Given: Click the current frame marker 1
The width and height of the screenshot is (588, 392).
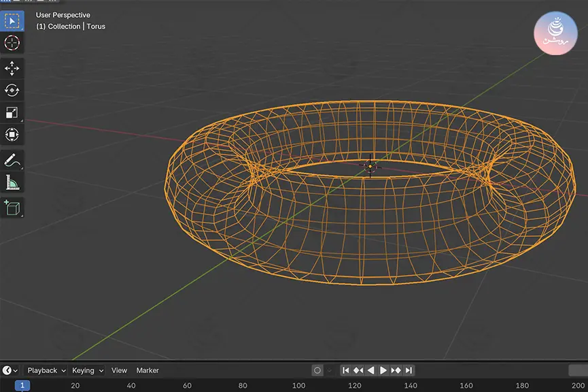Looking at the screenshot, I should [22, 385].
